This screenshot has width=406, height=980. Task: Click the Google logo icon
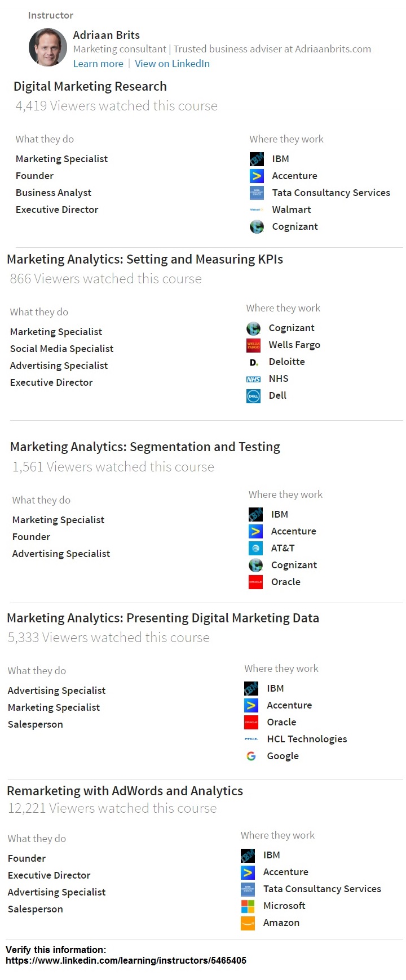(251, 756)
